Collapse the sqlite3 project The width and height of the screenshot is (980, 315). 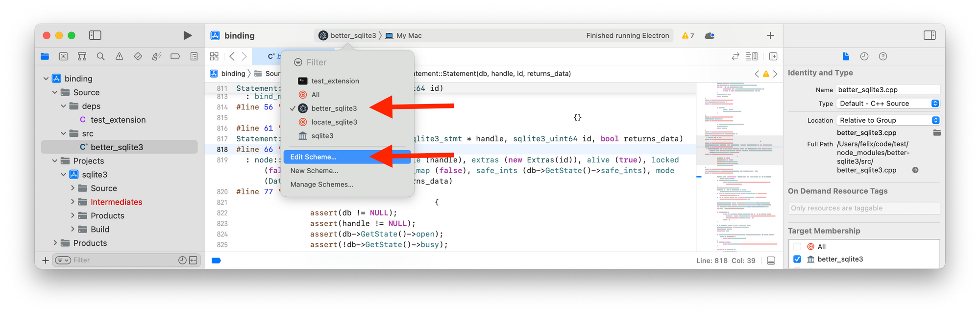(64, 175)
